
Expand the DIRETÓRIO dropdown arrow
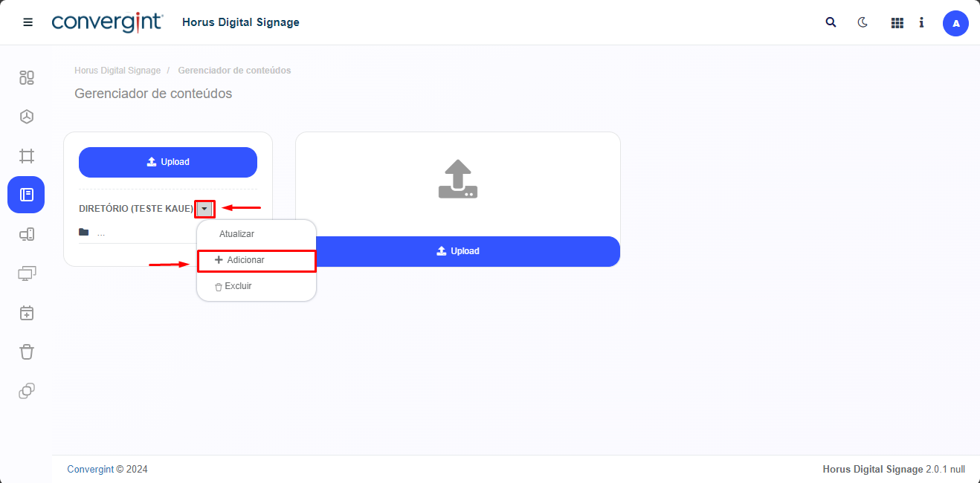point(204,209)
